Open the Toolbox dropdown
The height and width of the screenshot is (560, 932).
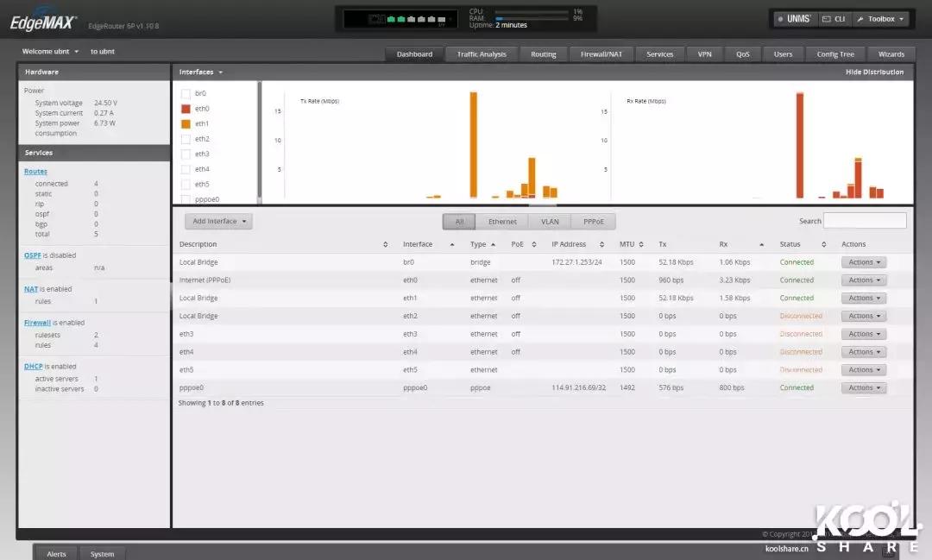click(880, 19)
